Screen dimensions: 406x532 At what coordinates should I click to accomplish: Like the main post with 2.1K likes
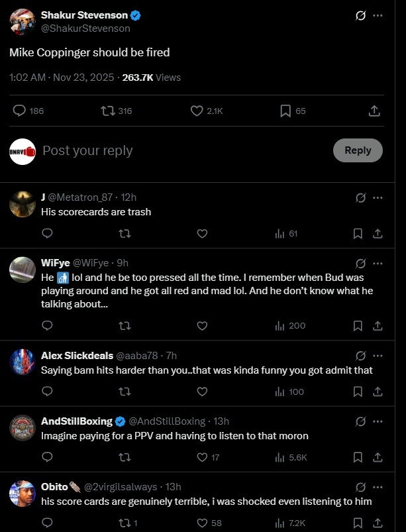(x=197, y=111)
